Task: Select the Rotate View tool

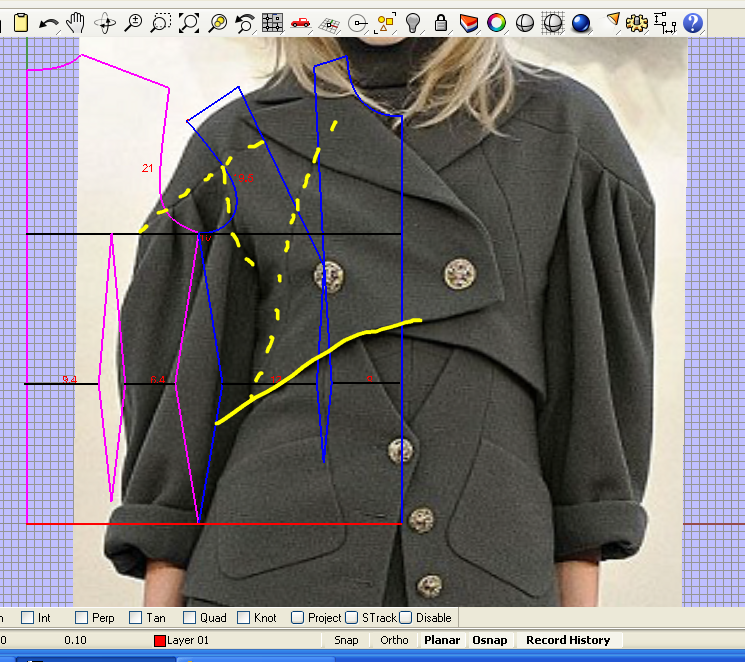Action: click(105, 23)
